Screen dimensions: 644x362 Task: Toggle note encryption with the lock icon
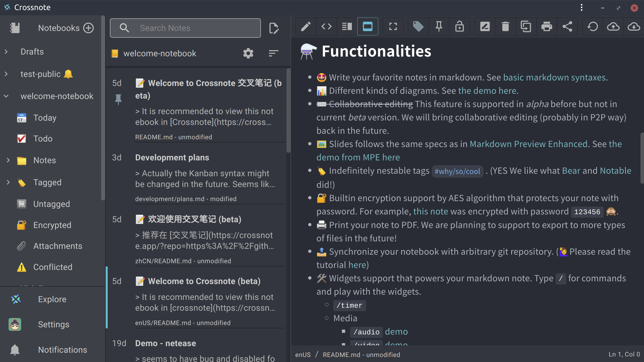tap(460, 26)
